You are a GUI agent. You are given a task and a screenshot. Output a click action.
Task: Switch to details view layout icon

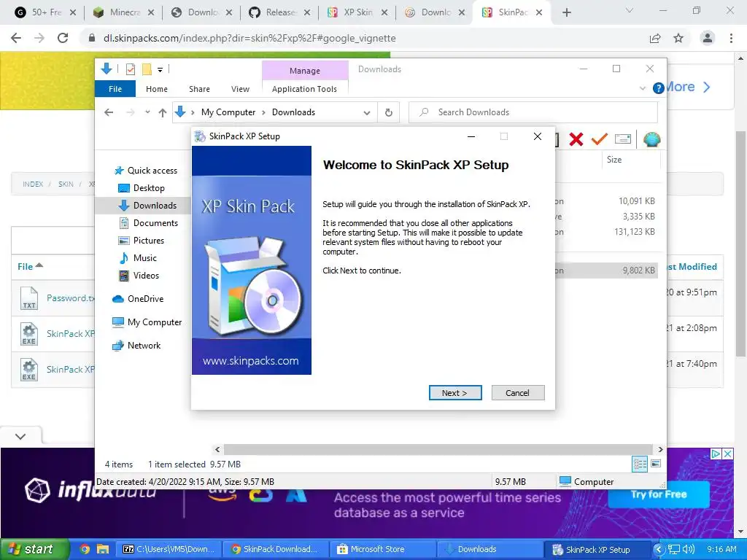coord(639,464)
